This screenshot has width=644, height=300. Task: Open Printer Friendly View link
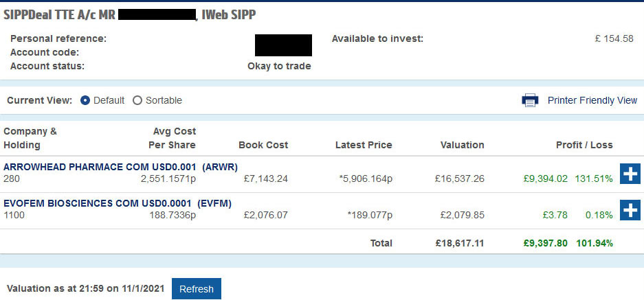point(592,100)
